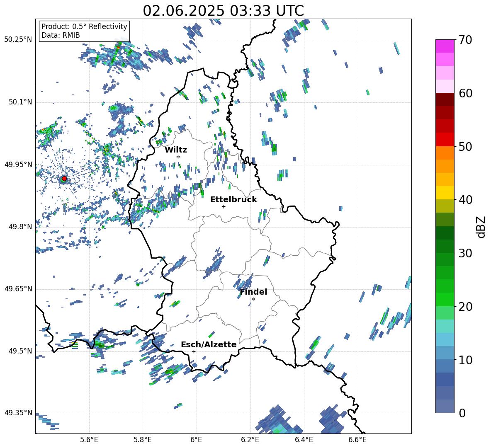Click the 6.2°E longitude label
This screenshot has width=491, height=448.
point(250,440)
